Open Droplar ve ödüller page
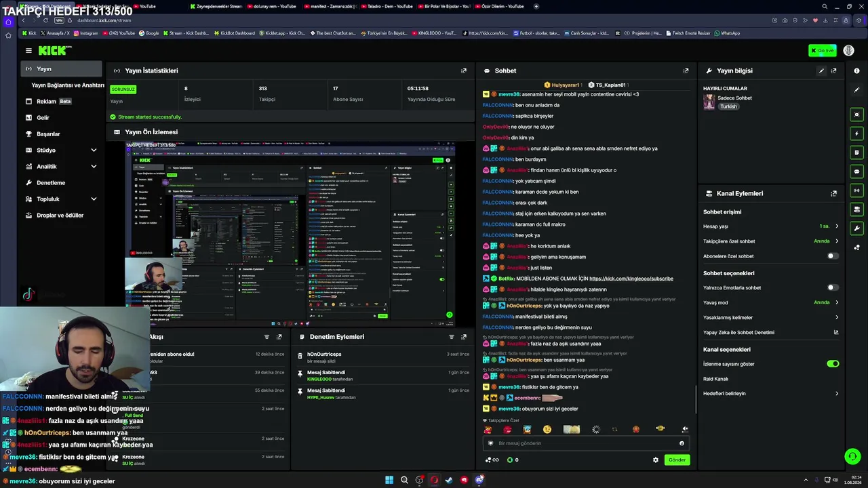The height and width of the screenshot is (488, 868). [x=61, y=216]
